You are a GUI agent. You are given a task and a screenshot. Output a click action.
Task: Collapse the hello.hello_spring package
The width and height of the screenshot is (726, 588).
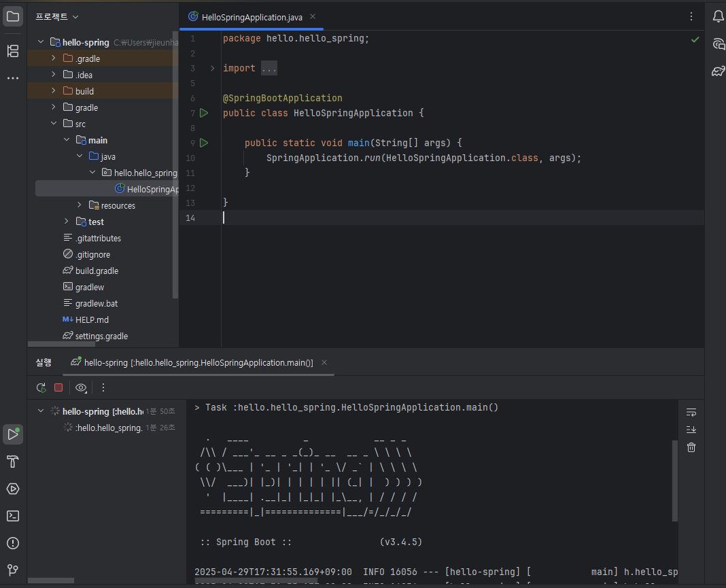(92, 172)
